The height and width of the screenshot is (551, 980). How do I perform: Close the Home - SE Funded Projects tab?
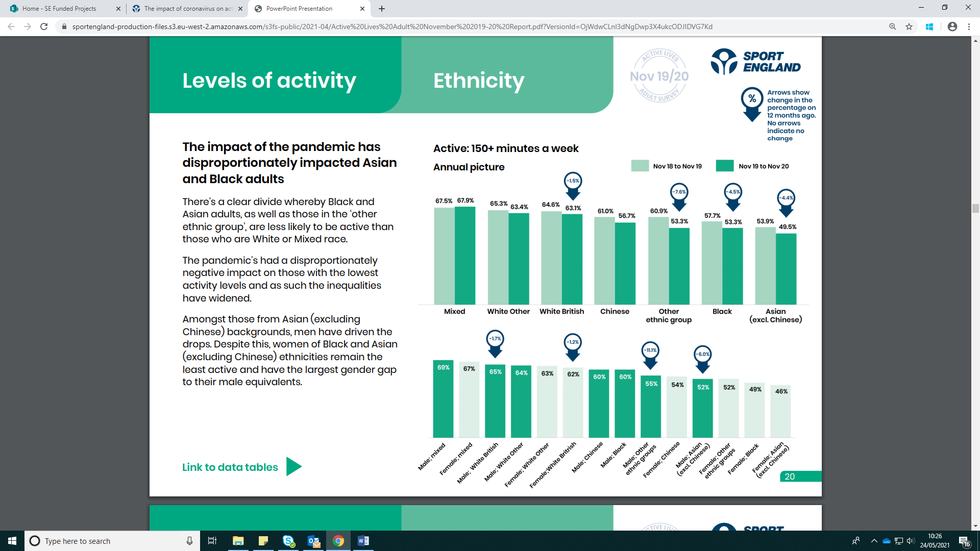point(118,9)
